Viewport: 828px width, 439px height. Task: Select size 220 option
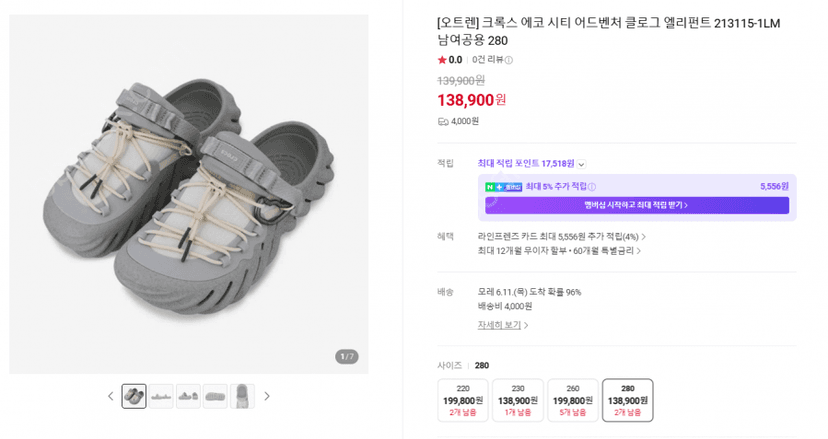pyautogui.click(x=463, y=400)
